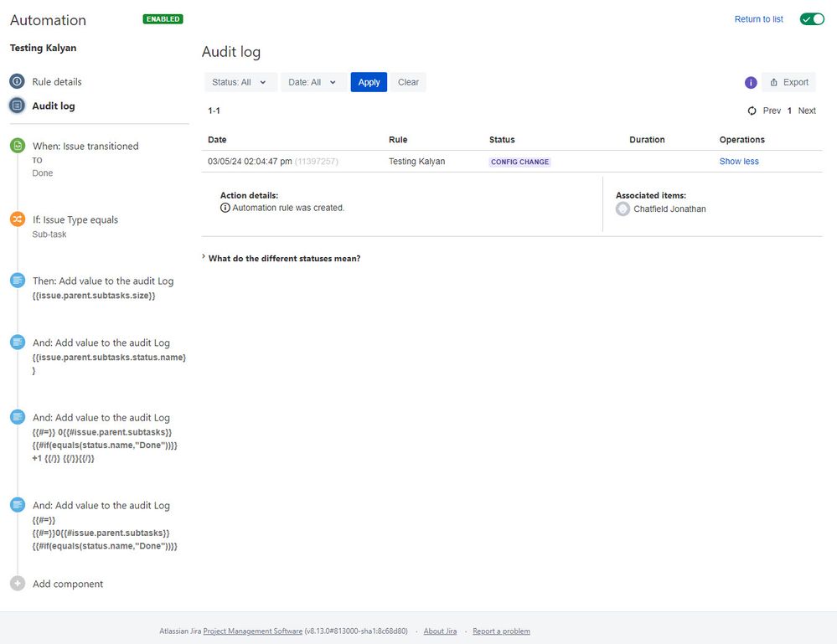
Task: Click the refresh icon next to Prev
Action: tap(752, 111)
